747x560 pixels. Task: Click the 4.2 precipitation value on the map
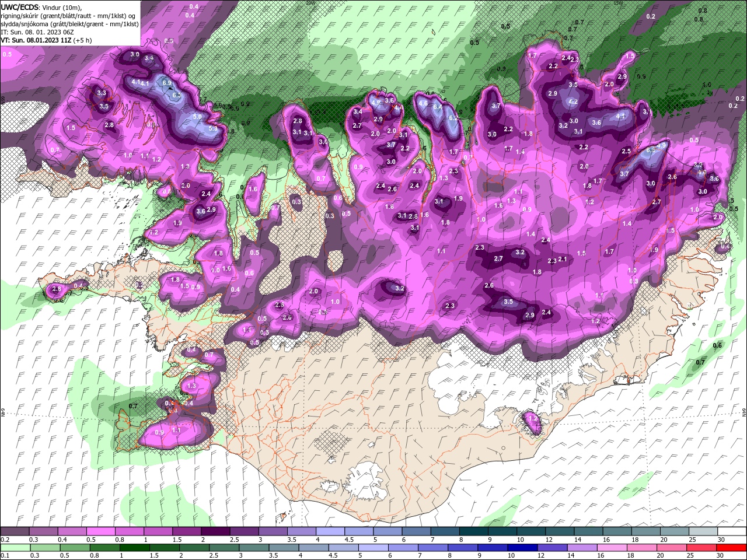573,101
